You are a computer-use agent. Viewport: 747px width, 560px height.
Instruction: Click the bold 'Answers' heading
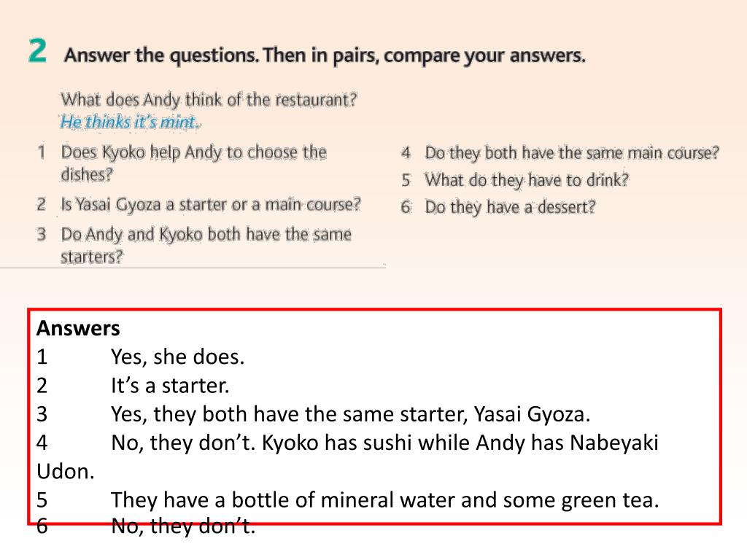pos(78,329)
